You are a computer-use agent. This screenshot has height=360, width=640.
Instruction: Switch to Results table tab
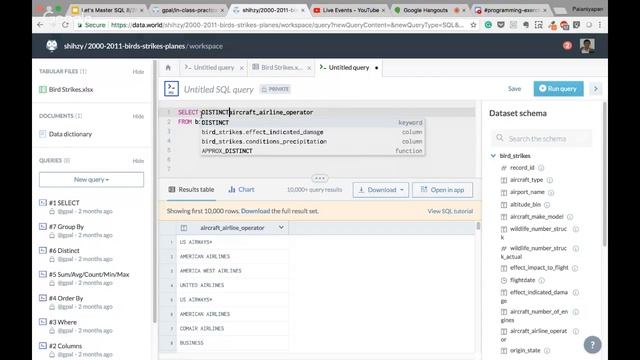(x=191, y=189)
